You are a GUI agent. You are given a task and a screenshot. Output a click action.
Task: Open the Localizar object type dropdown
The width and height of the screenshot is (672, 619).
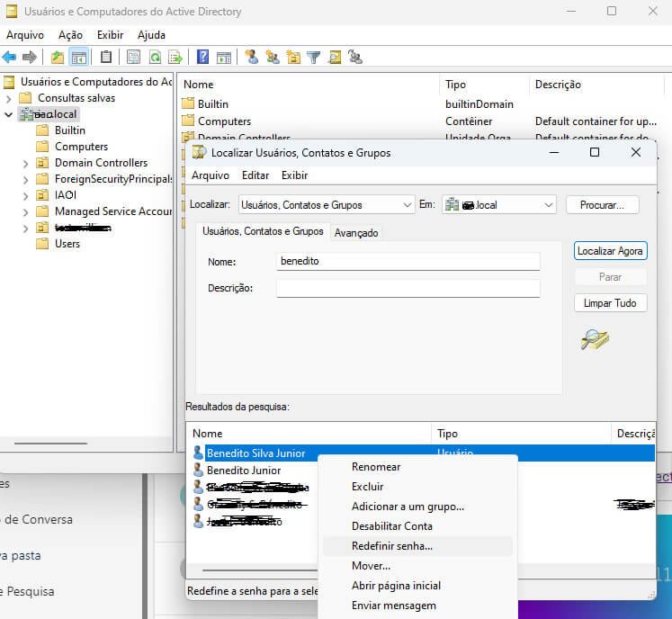(327, 205)
